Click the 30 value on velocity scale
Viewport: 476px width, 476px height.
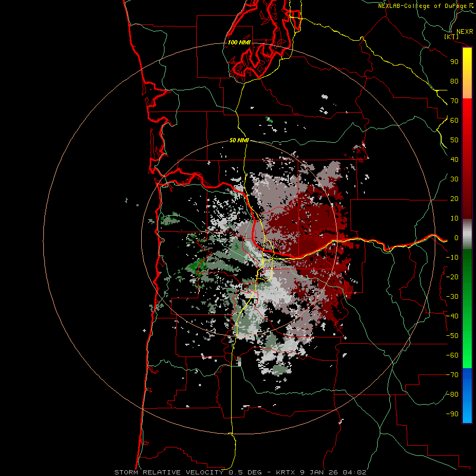click(454, 179)
